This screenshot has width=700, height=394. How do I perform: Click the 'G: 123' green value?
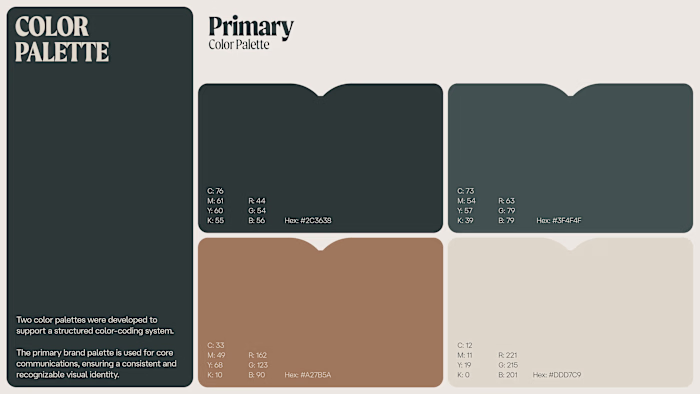click(258, 365)
